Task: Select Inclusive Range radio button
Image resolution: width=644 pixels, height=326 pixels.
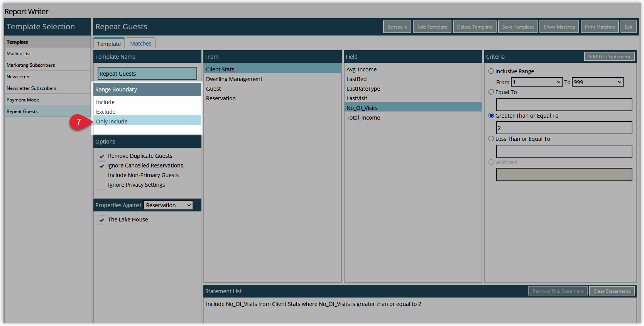Action: [x=491, y=71]
